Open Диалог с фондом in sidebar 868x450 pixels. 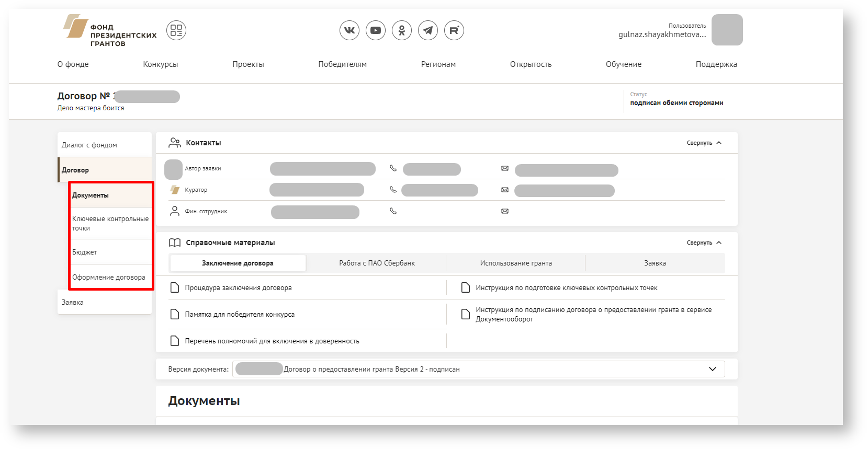coord(89,145)
